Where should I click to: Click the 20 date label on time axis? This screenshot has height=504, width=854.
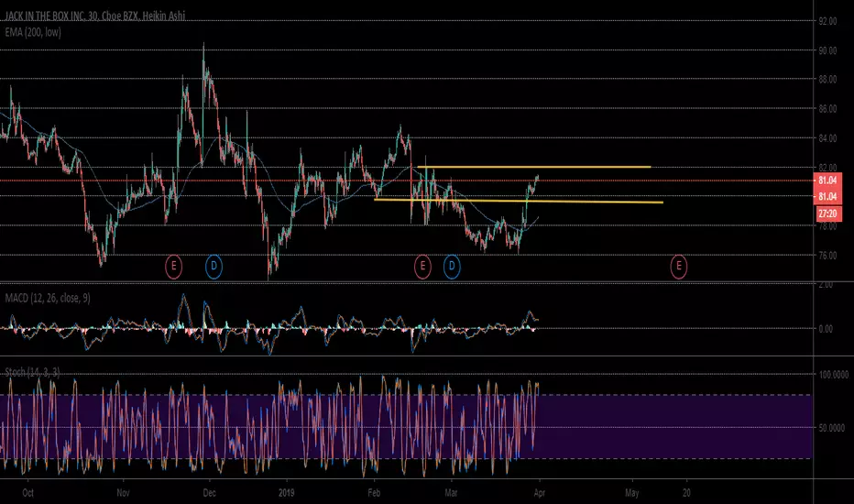687,493
